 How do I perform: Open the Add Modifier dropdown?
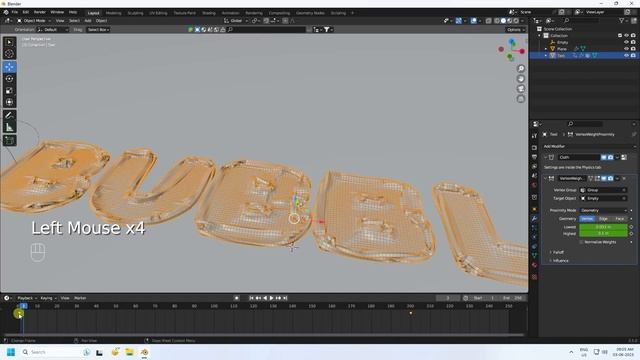(x=589, y=146)
